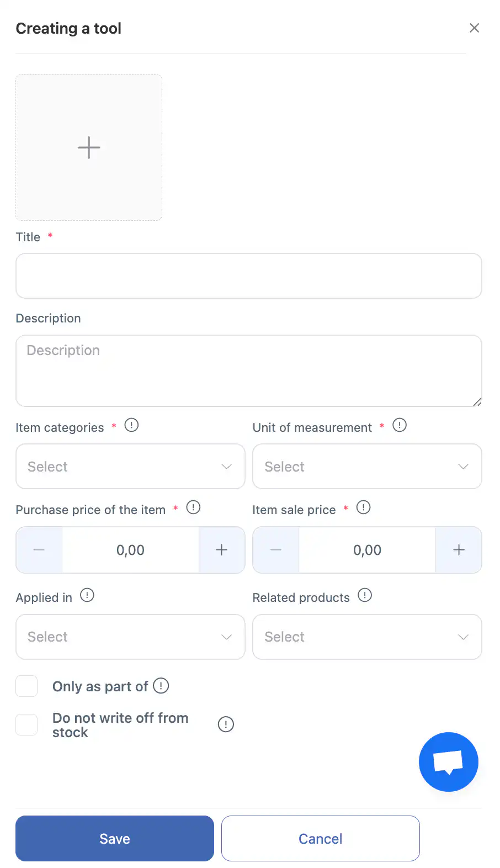The height and width of the screenshot is (868, 500).
Task: Click the Related products info icon
Action: point(365,595)
